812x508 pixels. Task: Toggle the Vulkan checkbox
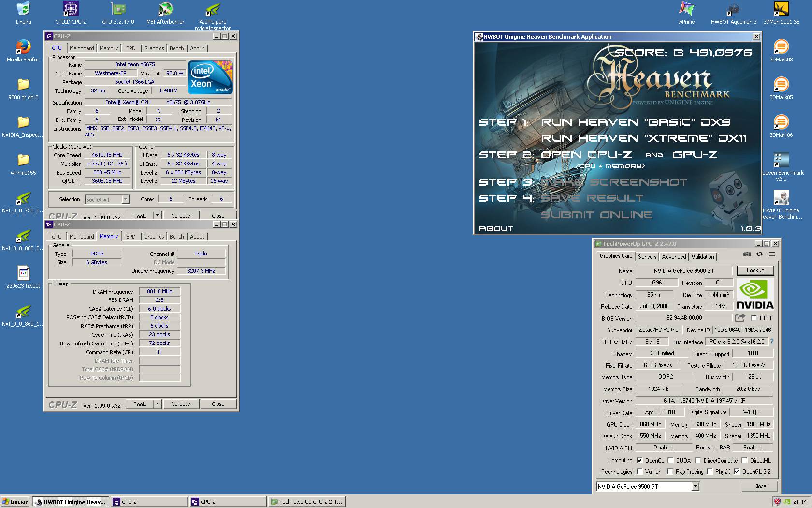(639, 472)
